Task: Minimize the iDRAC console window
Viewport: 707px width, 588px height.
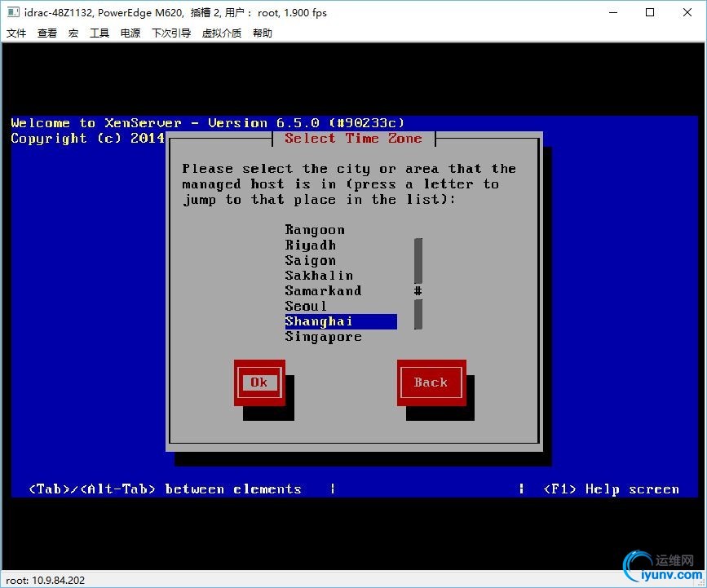Action: [613, 12]
